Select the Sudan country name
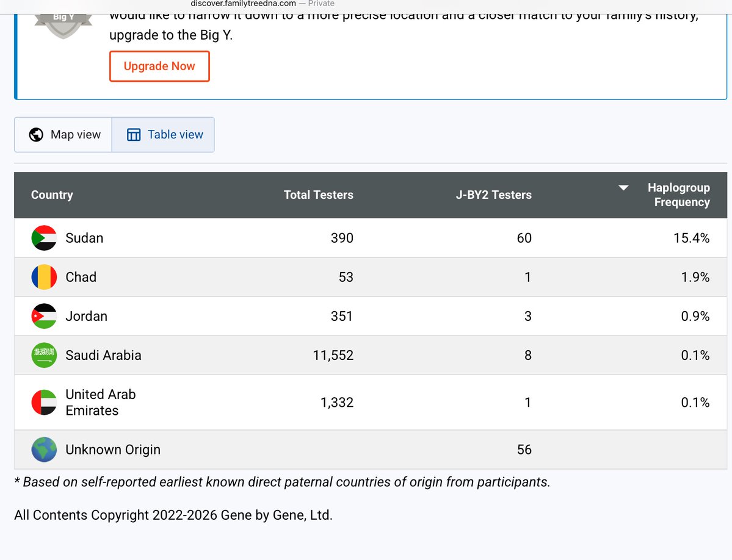 (x=84, y=238)
